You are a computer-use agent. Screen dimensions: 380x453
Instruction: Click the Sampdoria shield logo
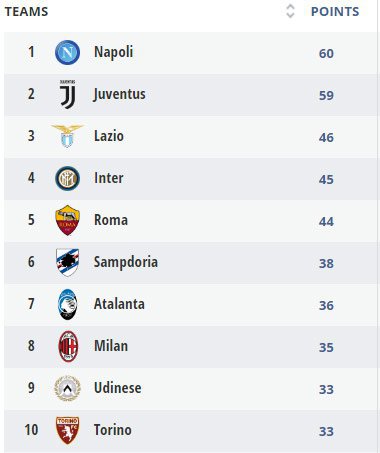tap(68, 262)
